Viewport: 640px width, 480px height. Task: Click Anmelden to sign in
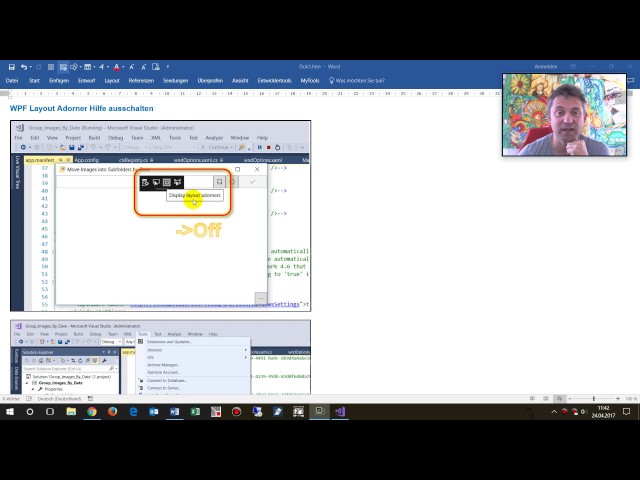click(546, 67)
